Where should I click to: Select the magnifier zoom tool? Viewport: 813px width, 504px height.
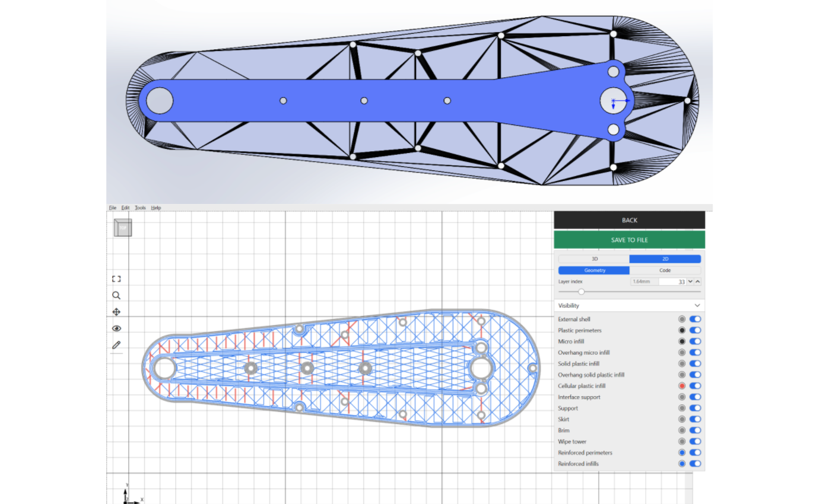click(x=116, y=295)
